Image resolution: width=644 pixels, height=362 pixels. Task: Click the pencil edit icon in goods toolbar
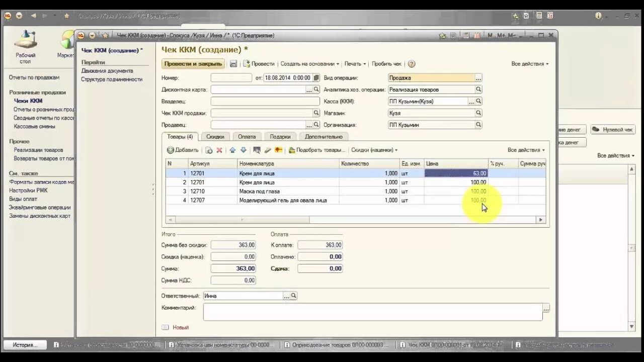click(268, 150)
